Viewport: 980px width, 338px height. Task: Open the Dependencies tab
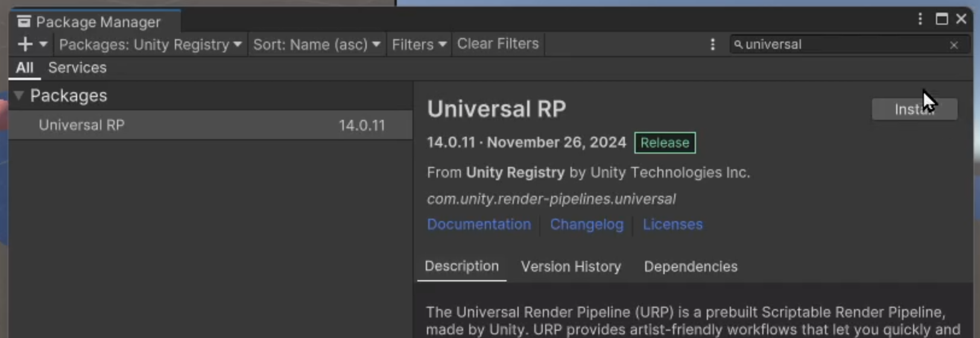[x=691, y=266]
